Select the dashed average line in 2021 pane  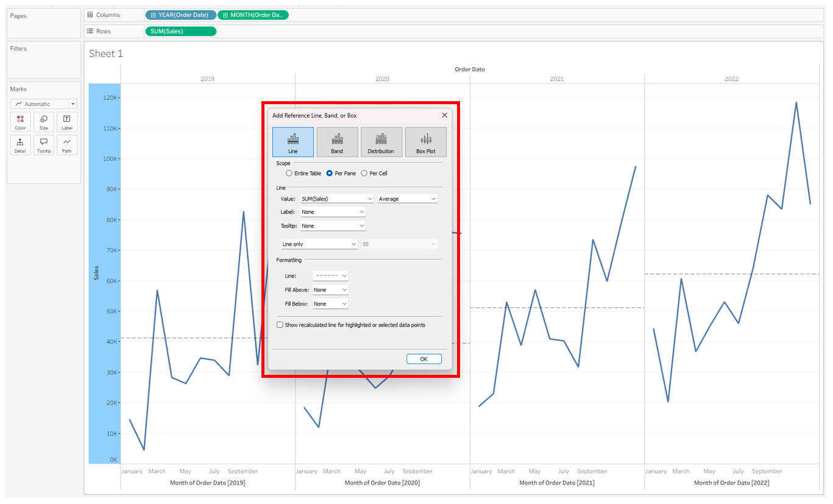pos(557,308)
